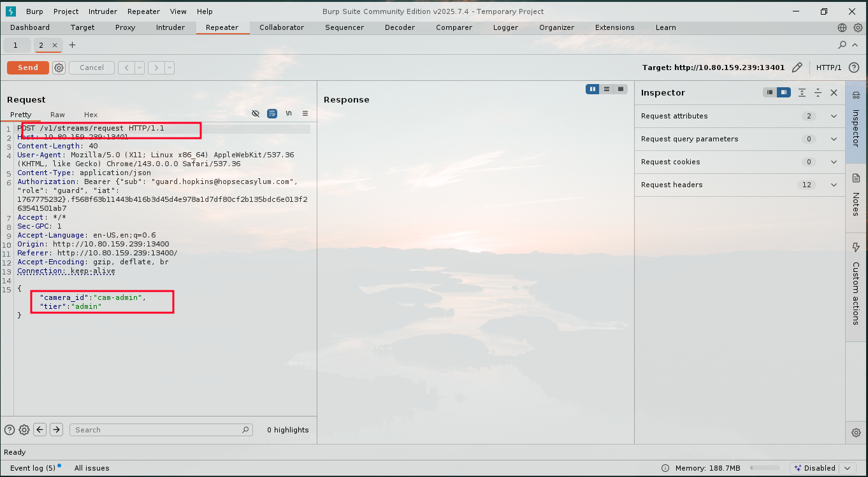The width and height of the screenshot is (868, 477).
Task: Click the search magnifier in tab bar
Action: coord(843,45)
